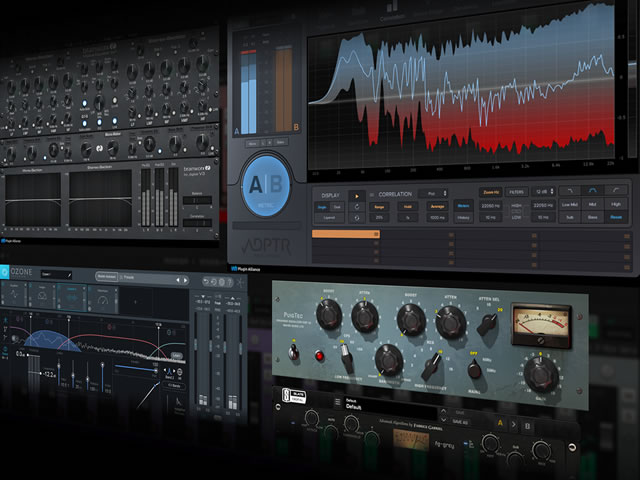The height and width of the screenshot is (480, 640).
Task: Select the Imager module in the Ozone chain
Action: click(42, 296)
